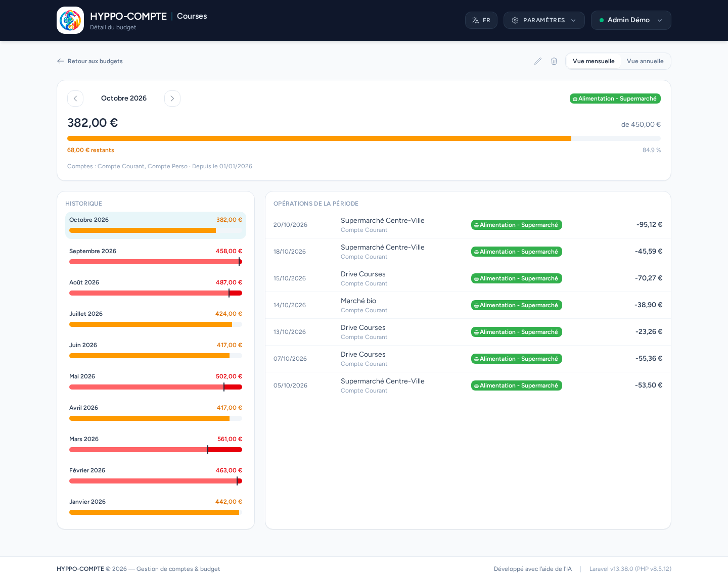Switch to Vue mensuelle

(x=594, y=61)
